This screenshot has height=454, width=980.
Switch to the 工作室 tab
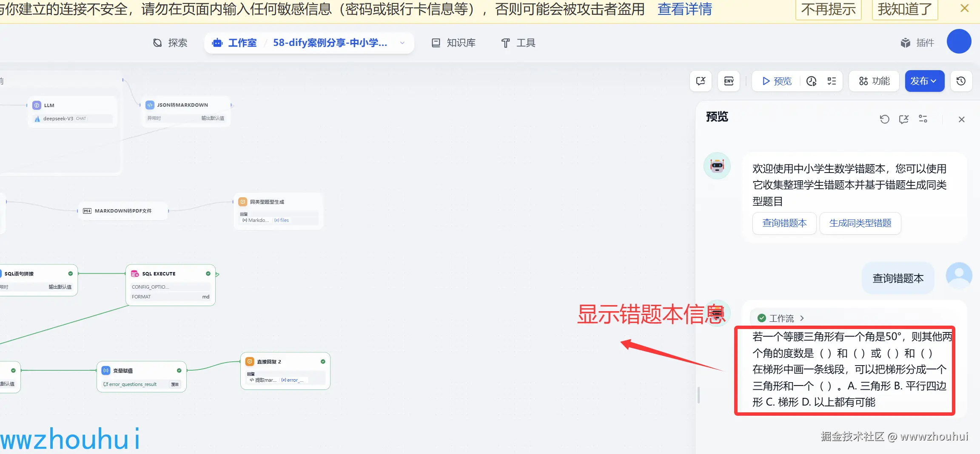point(242,43)
